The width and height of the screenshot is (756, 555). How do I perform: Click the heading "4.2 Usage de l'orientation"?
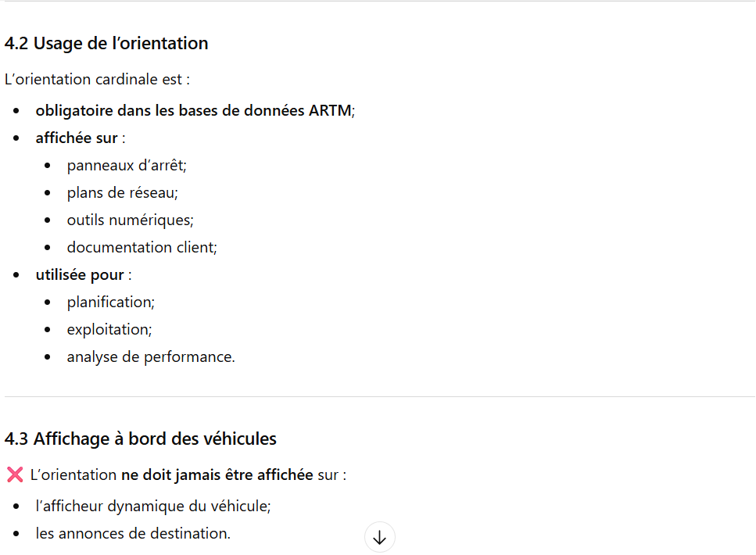106,44
